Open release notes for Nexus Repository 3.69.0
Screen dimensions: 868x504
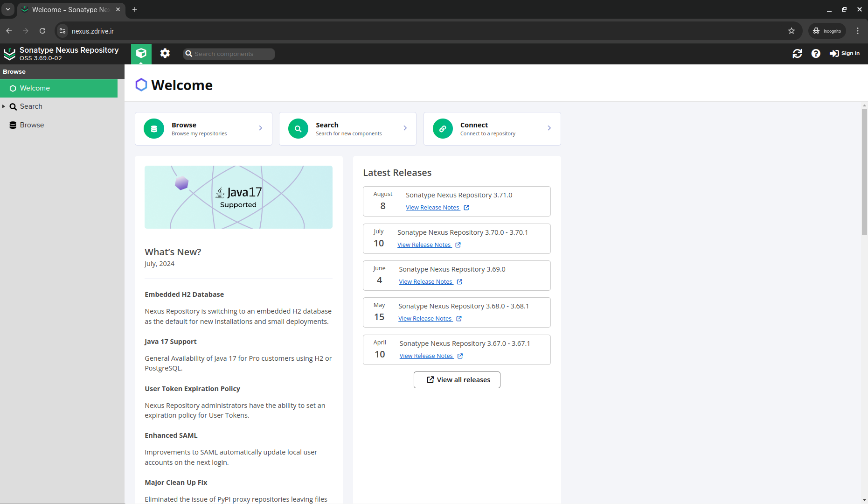[426, 282]
